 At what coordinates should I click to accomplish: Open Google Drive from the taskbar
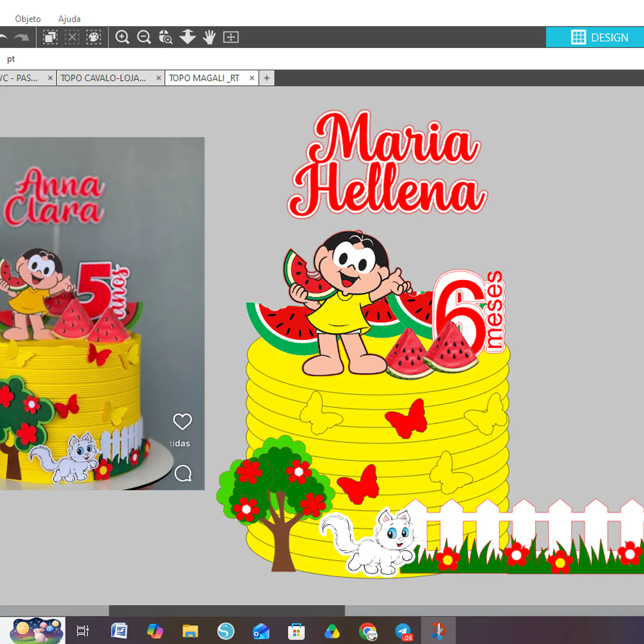pos(332,632)
